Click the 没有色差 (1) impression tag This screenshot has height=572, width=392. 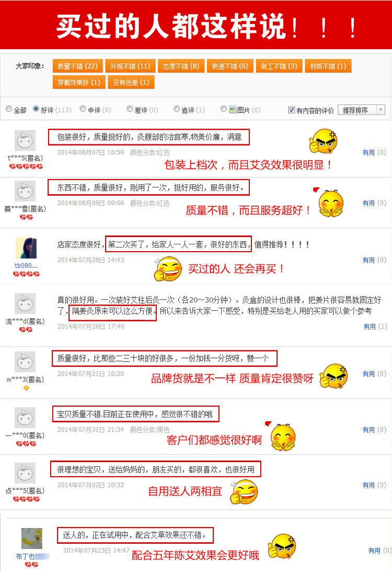(131, 83)
